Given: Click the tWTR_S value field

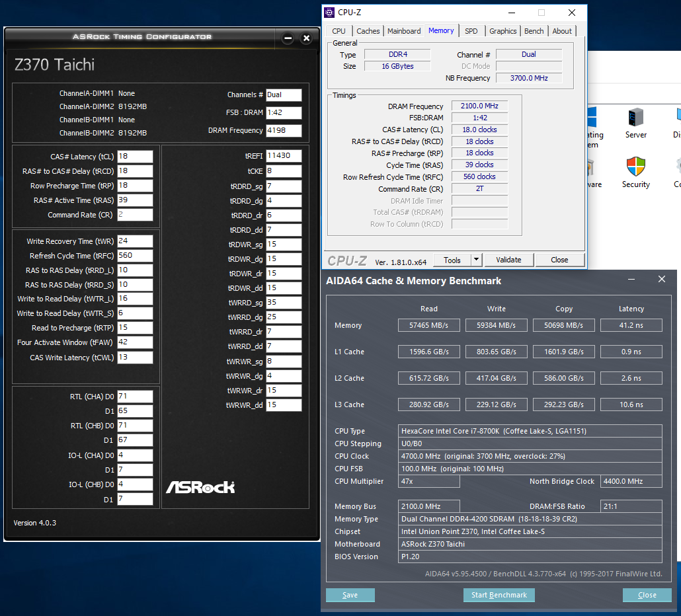Looking at the screenshot, I should click(135, 313).
